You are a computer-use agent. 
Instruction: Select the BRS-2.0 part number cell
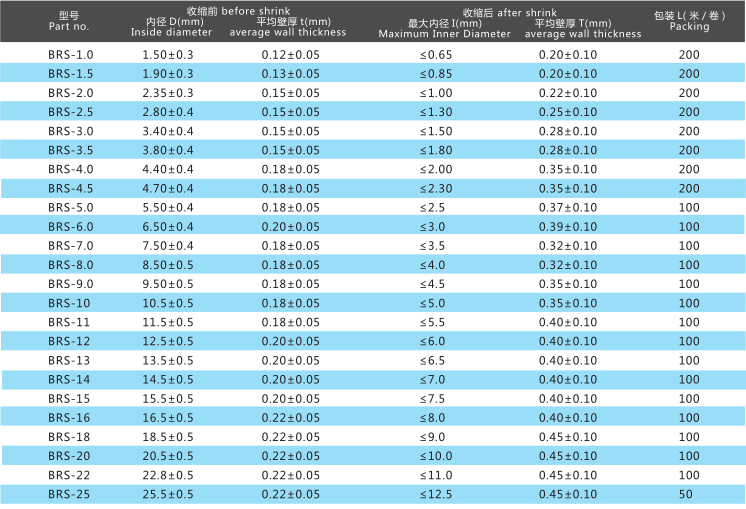tap(70, 93)
